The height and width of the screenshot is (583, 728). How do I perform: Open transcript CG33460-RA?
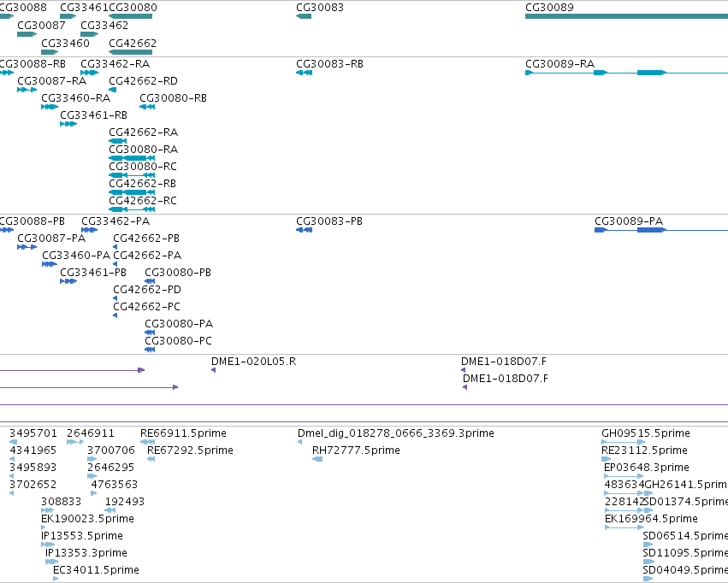[50, 107]
